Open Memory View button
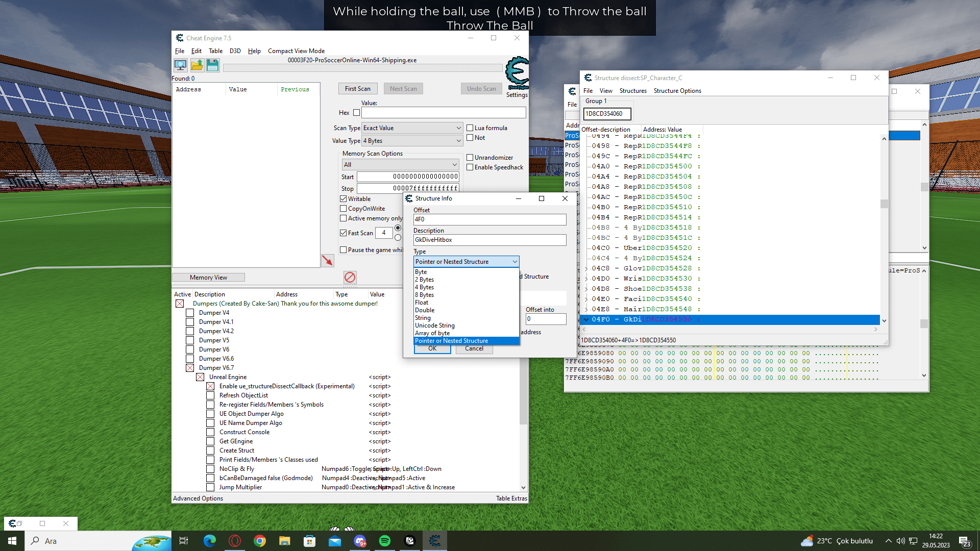 [208, 278]
